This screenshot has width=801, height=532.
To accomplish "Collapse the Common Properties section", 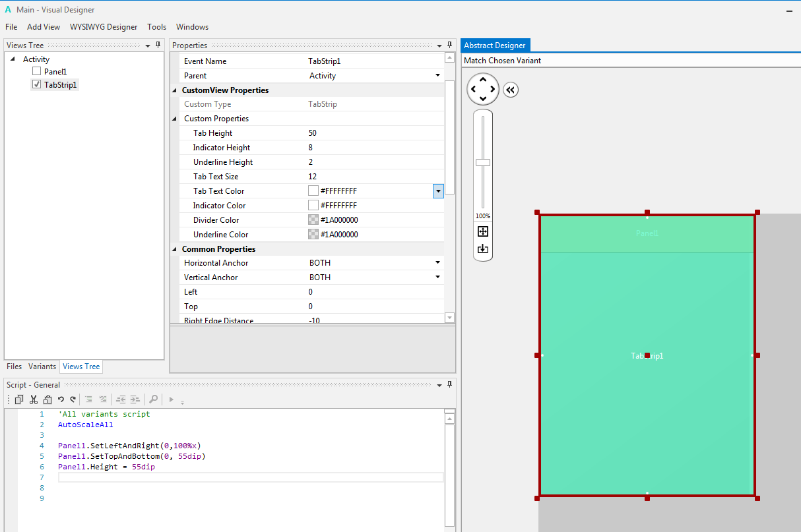I will 175,249.
